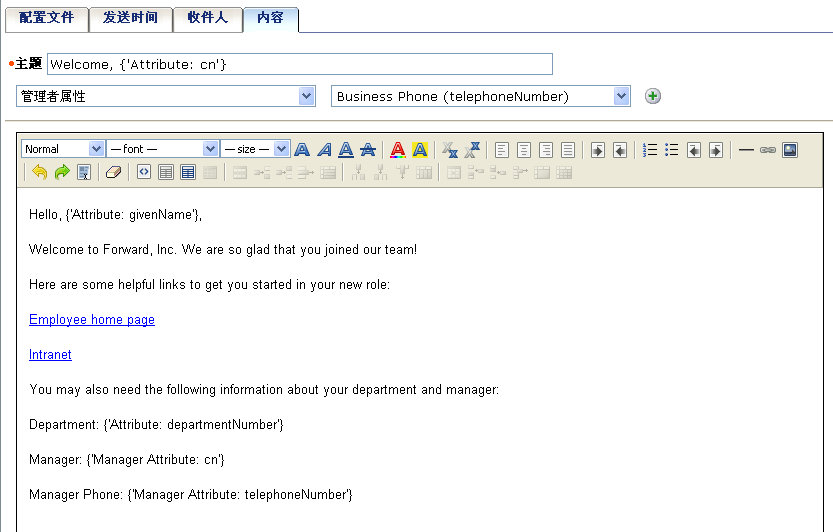Toggle HTML source view
This screenshot has height=532, width=833.
coord(144,172)
